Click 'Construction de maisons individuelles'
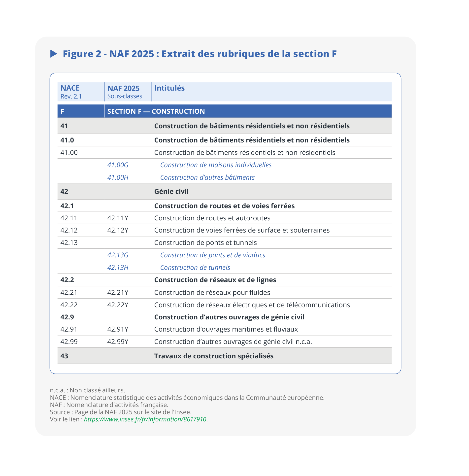The height and width of the screenshot is (476, 469). point(216,165)
